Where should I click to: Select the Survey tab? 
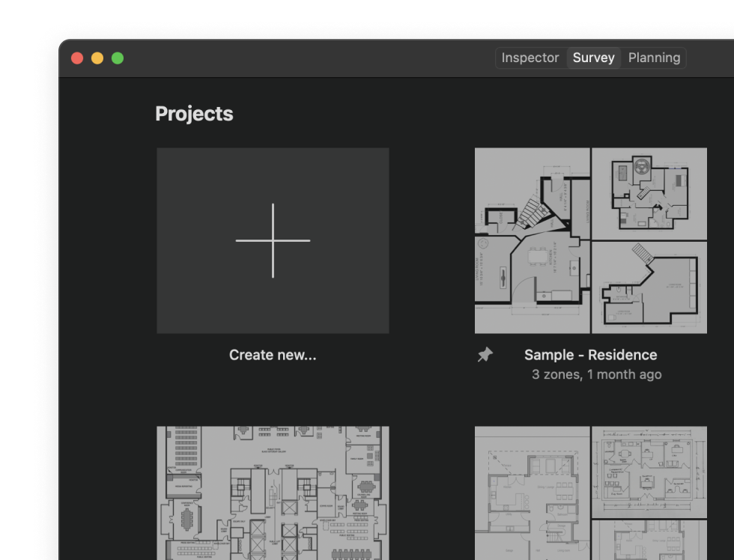[x=593, y=58]
